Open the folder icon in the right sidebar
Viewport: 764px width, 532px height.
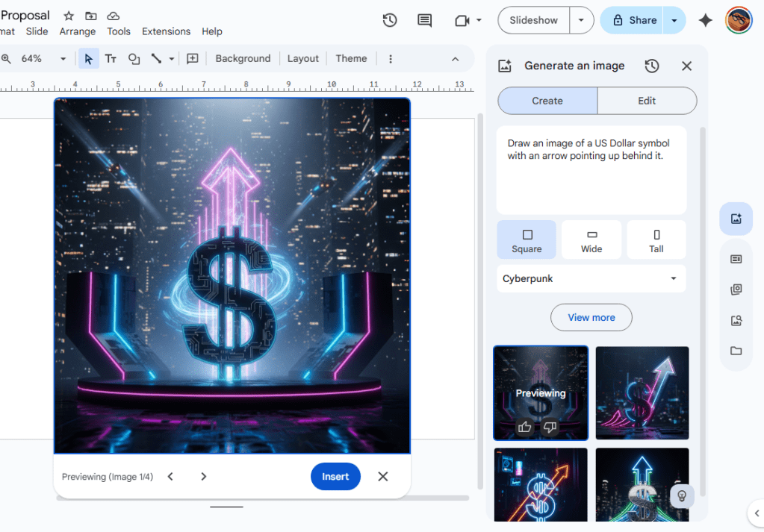pos(736,351)
